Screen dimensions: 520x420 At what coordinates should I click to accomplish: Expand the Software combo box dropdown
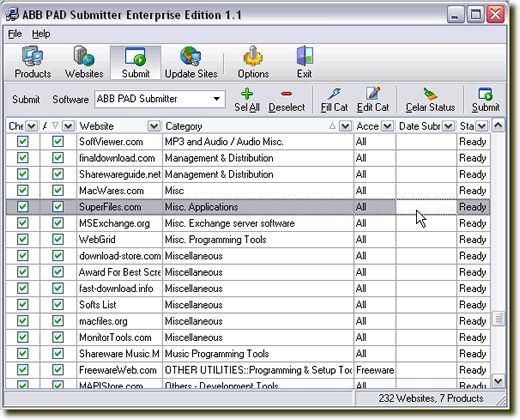[217, 99]
